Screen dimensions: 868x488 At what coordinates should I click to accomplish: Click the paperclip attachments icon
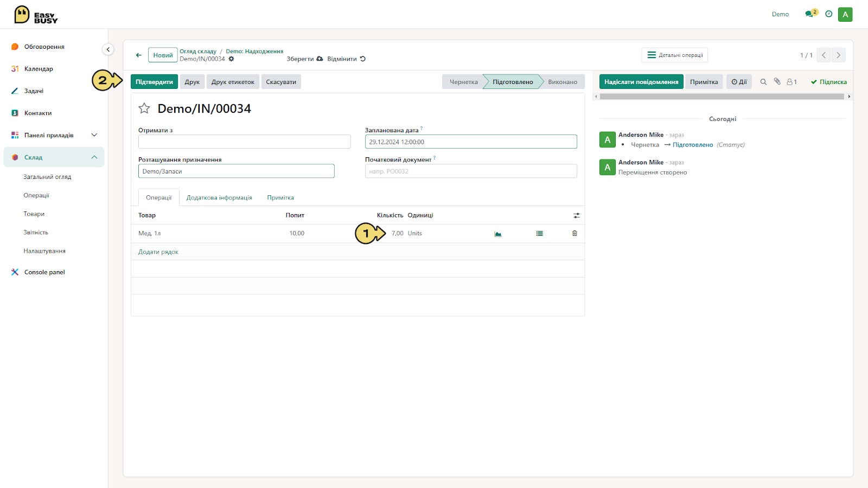(x=777, y=81)
